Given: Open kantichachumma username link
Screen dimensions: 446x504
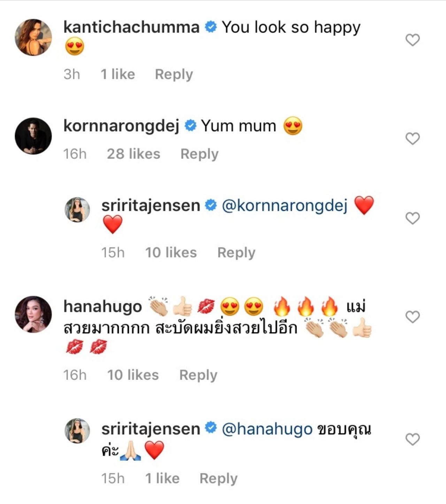Looking at the screenshot, I should point(131,27).
